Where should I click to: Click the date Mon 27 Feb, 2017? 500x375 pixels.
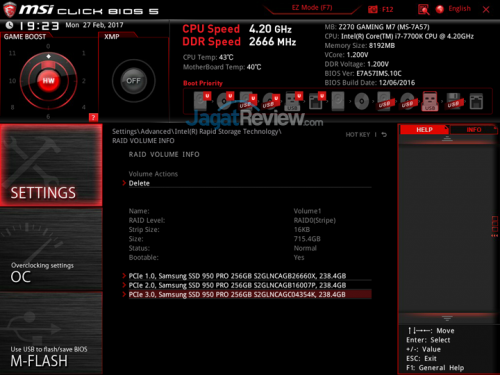[x=94, y=25]
